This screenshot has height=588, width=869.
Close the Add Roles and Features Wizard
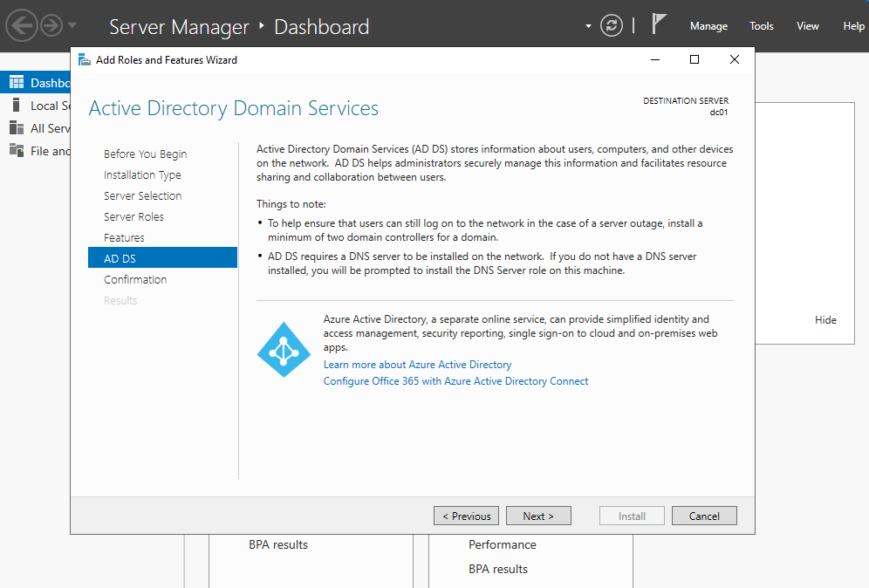(735, 60)
